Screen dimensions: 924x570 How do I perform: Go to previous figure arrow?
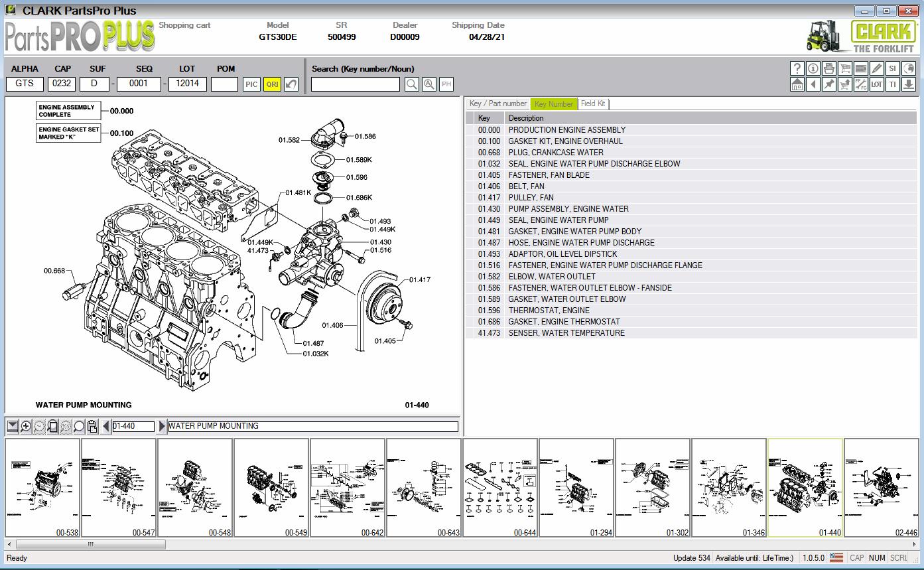click(x=106, y=426)
